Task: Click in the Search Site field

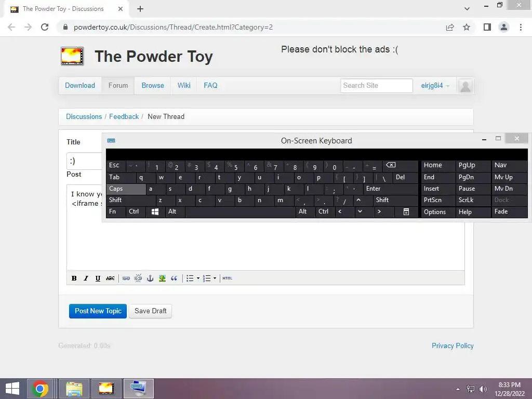Action: (377, 86)
